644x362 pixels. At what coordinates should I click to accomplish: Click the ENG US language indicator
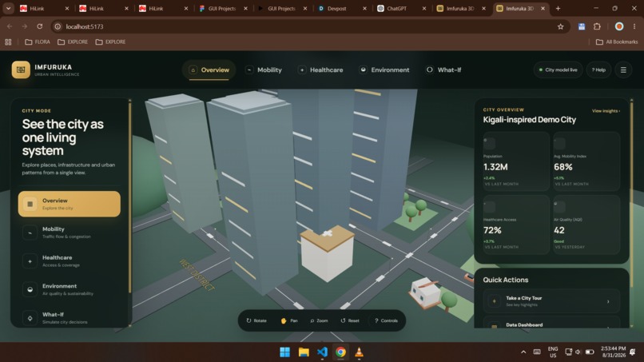(x=553, y=352)
